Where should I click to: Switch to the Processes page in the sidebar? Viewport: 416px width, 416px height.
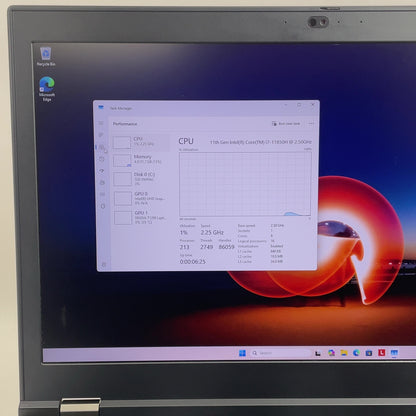click(101, 135)
